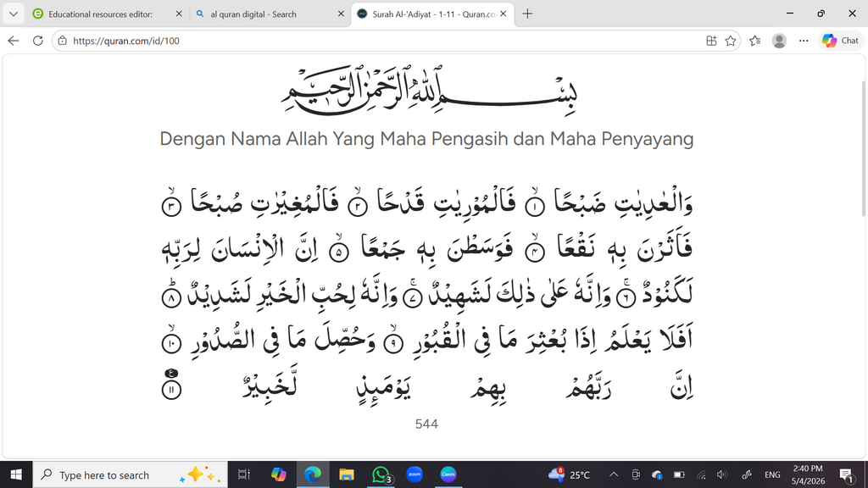Viewport: 868px width, 488px height.
Task: Open a new browser tab
Action: pyautogui.click(x=527, y=14)
